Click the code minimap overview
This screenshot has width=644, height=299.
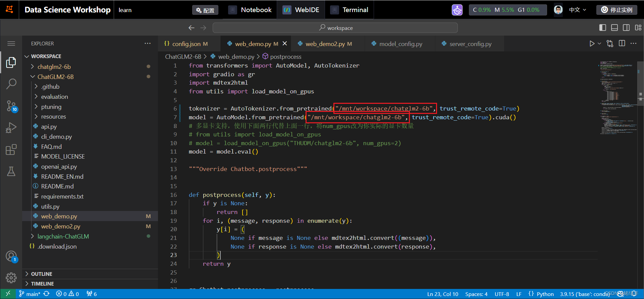point(618,97)
